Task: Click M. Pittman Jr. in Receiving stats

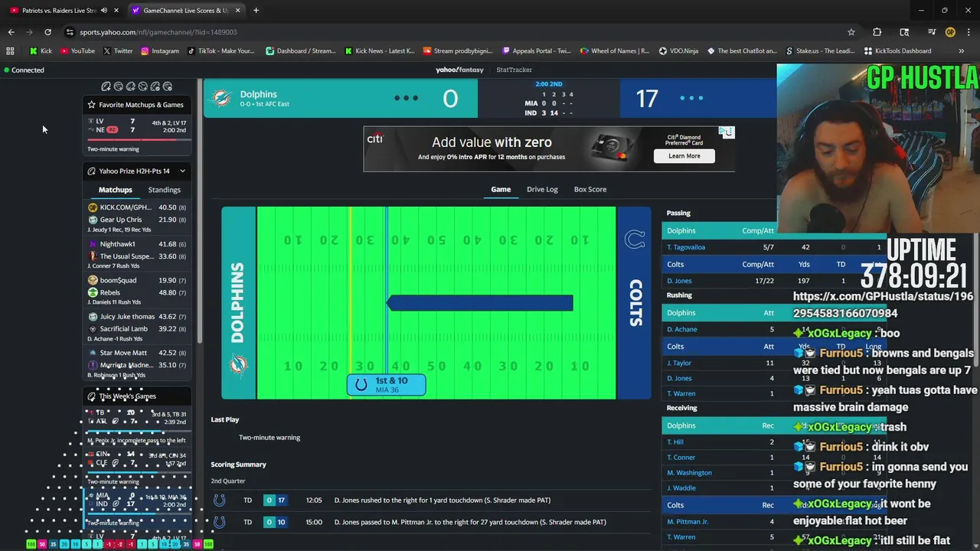Action: tap(688, 521)
